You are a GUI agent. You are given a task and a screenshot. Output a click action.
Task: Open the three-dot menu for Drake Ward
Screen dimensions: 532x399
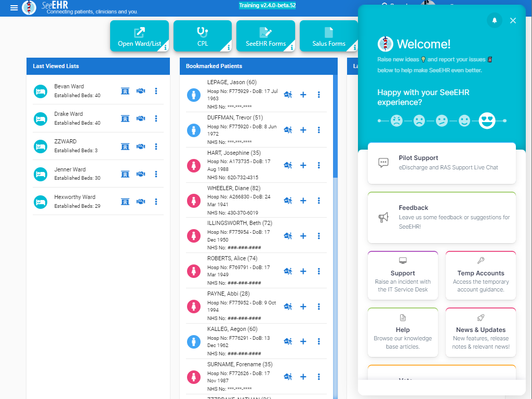click(156, 118)
